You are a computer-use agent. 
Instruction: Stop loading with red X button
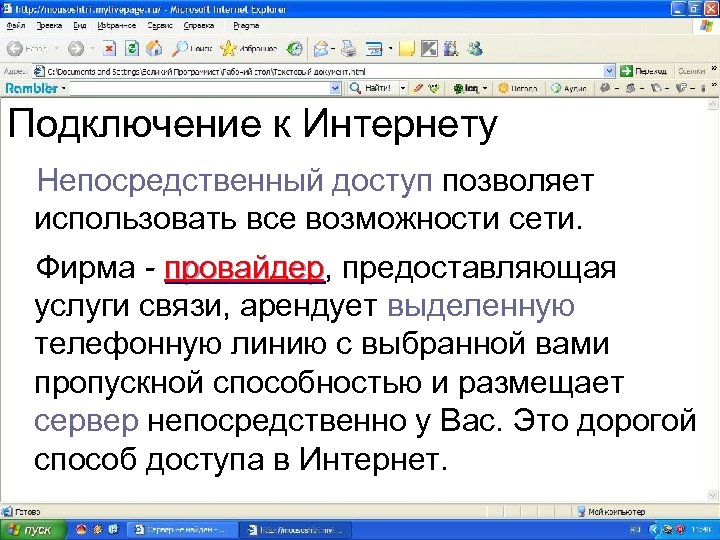click(x=109, y=48)
